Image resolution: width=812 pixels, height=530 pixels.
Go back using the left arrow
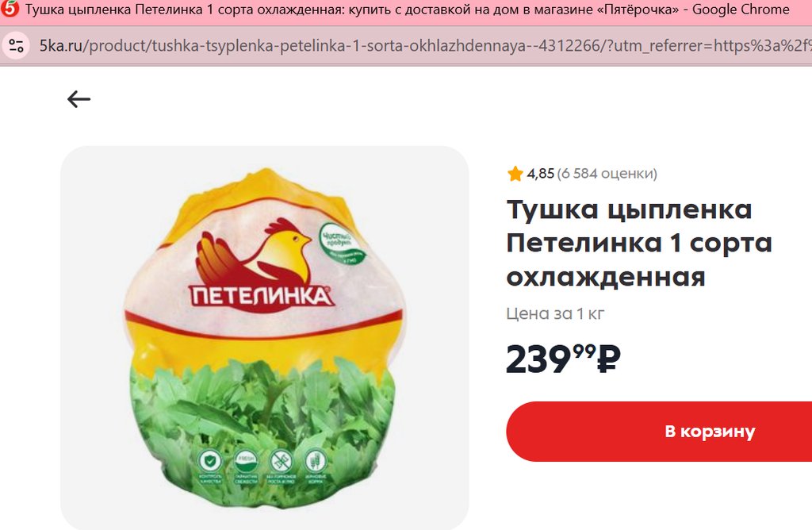pyautogui.click(x=79, y=99)
